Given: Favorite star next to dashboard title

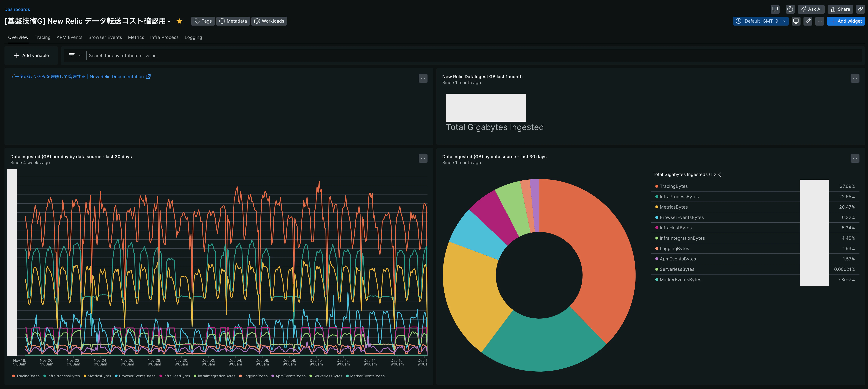Looking at the screenshot, I should coord(179,21).
